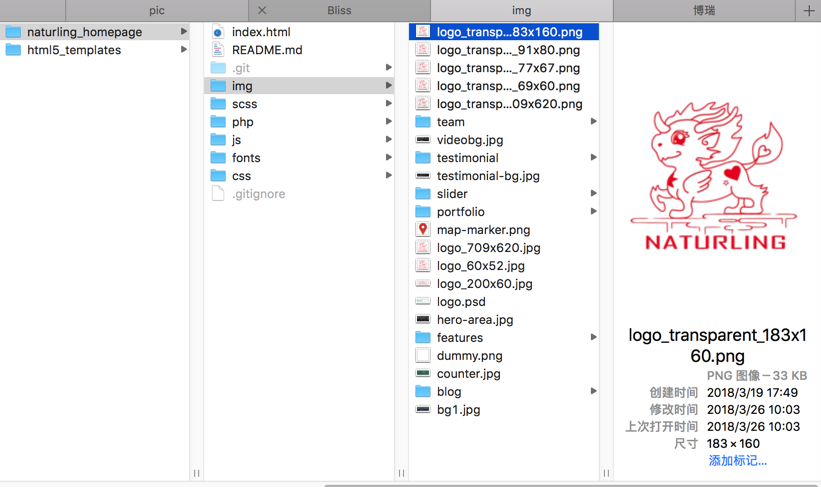This screenshot has height=487, width=821.
Task: Expand the css folder arrow
Action: [x=389, y=175]
